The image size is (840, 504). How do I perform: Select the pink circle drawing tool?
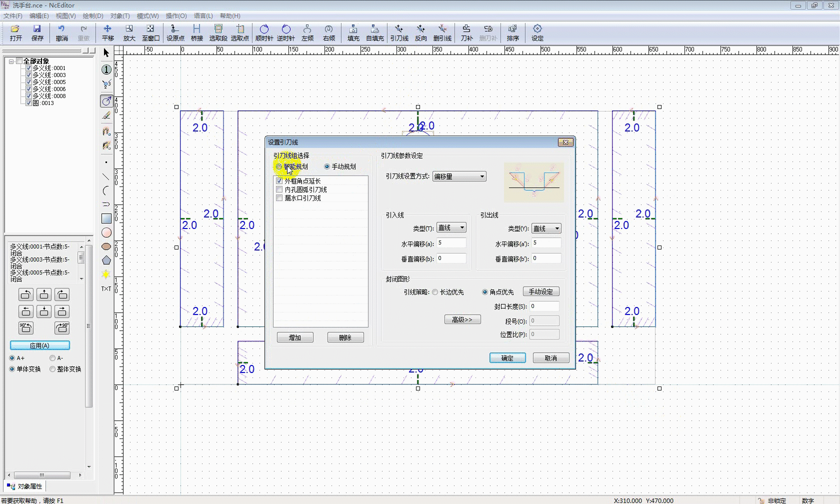coord(106,232)
